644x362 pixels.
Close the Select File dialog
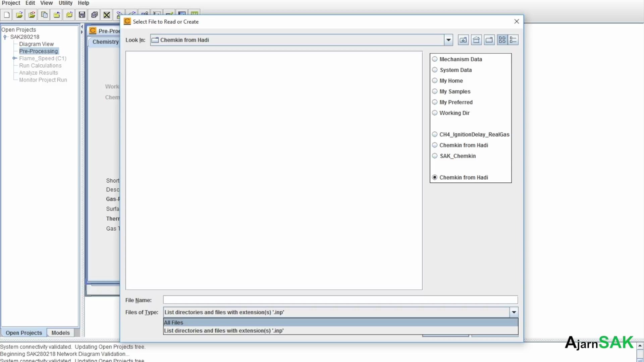coord(517,21)
